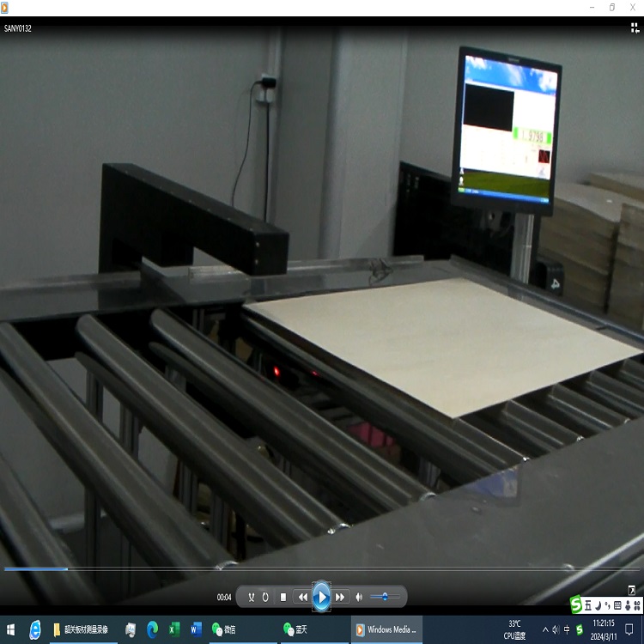The image size is (644, 644).
Task: Adjust the player volume slider
Action: point(386,597)
